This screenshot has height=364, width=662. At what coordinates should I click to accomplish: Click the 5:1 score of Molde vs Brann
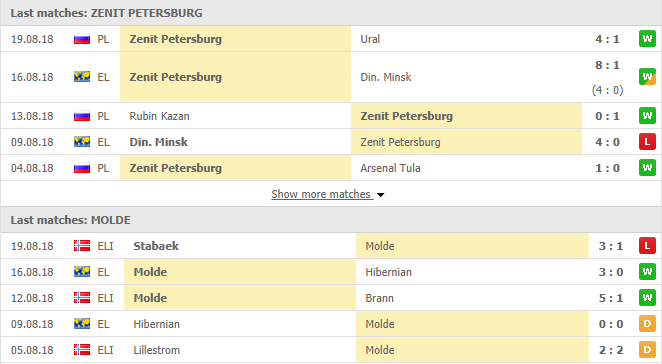pyautogui.click(x=610, y=298)
